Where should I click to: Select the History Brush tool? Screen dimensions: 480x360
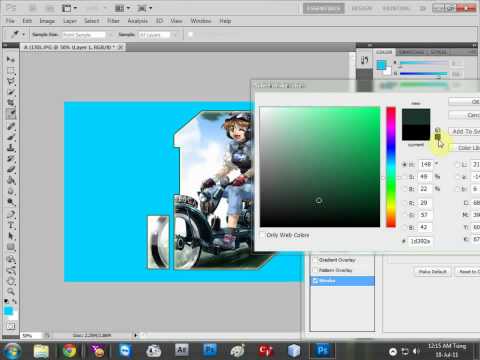click(11, 159)
